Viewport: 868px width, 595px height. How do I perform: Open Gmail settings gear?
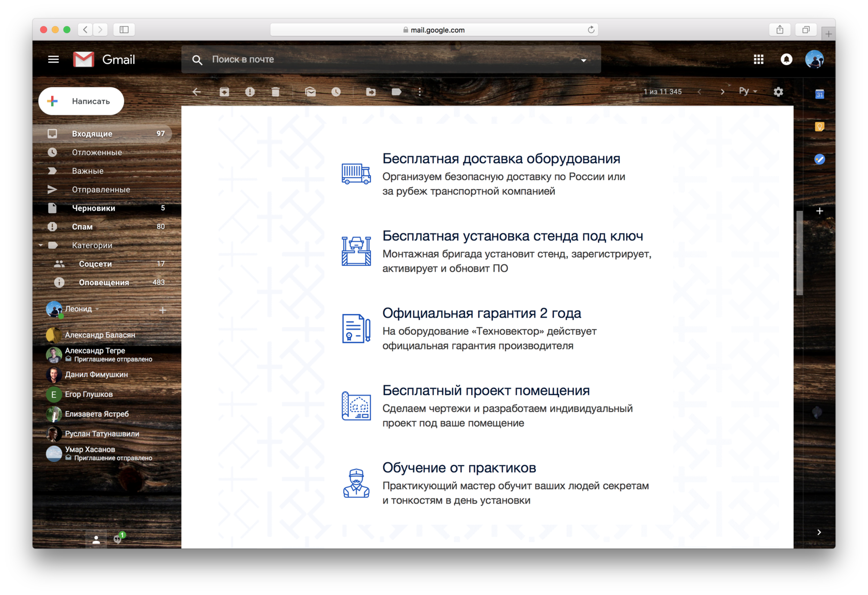(x=779, y=92)
